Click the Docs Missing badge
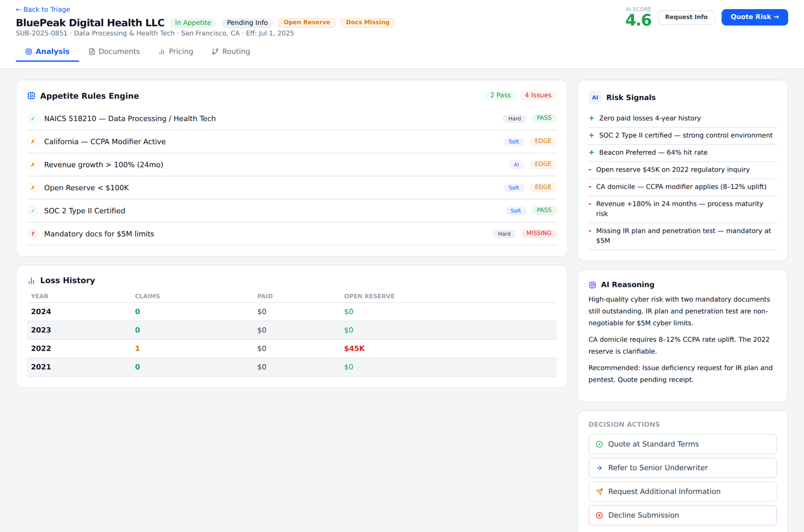The width and height of the screenshot is (804, 532). 367,23
